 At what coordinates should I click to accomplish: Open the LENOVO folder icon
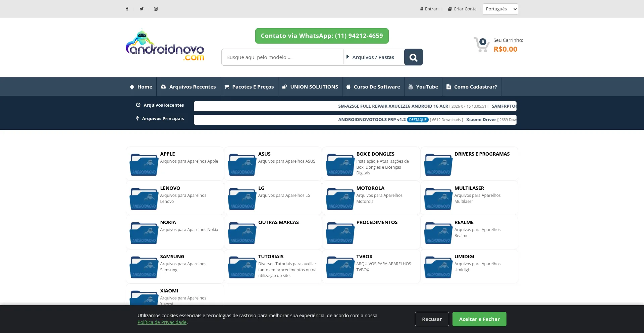point(144,199)
